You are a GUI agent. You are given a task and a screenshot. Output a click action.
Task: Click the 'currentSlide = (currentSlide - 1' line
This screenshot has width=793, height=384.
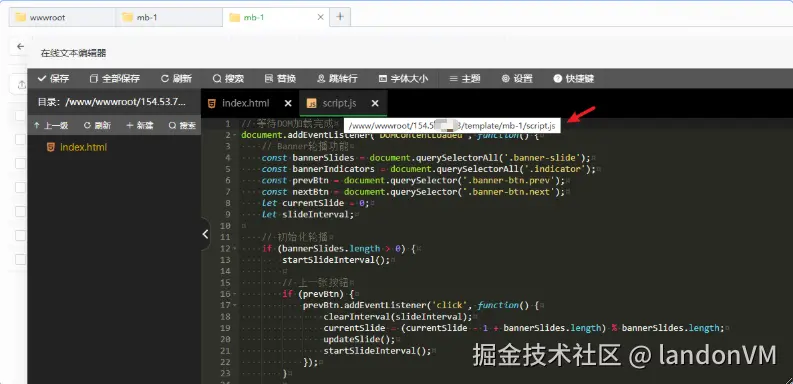tap(524, 328)
